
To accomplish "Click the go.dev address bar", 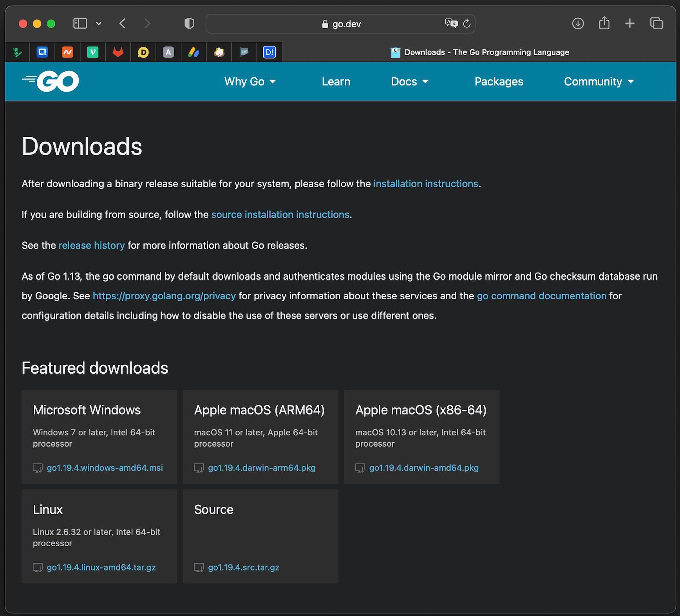I will [341, 24].
